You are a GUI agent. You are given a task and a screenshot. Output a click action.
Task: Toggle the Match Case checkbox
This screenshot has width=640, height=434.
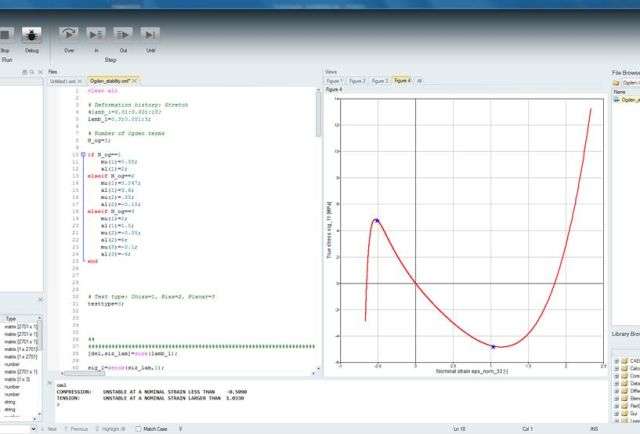(138, 429)
